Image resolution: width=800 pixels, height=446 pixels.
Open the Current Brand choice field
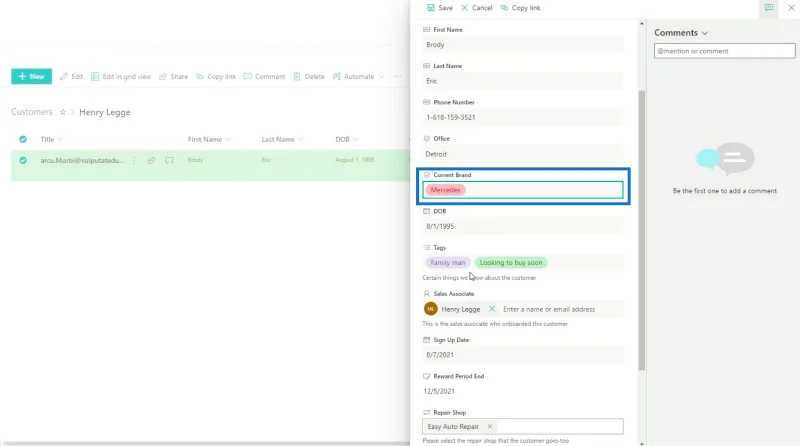pos(523,190)
